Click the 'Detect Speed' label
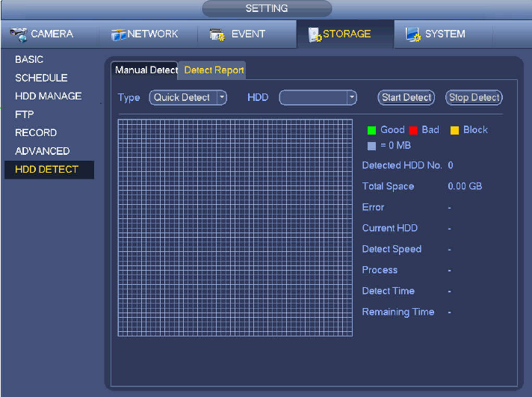 (392, 249)
